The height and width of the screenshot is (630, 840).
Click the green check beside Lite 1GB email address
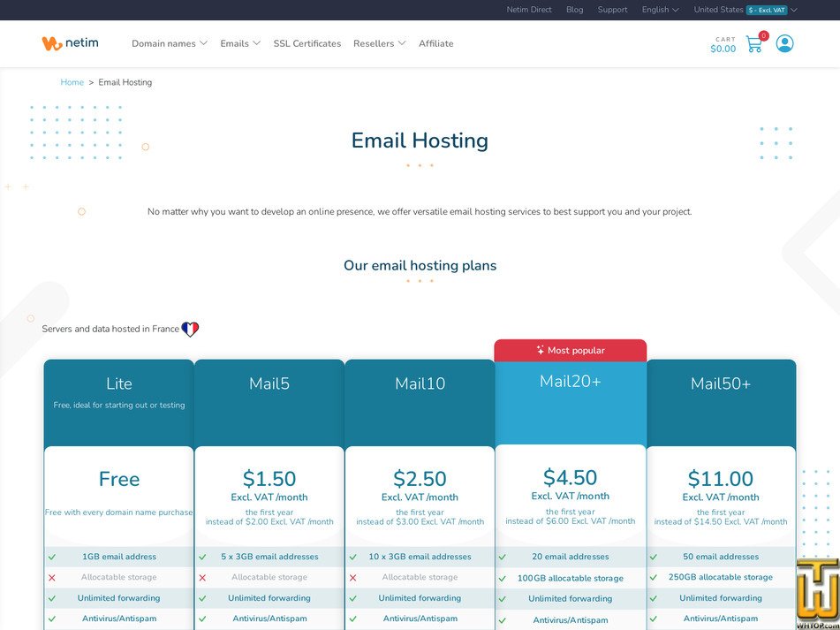[52, 558]
